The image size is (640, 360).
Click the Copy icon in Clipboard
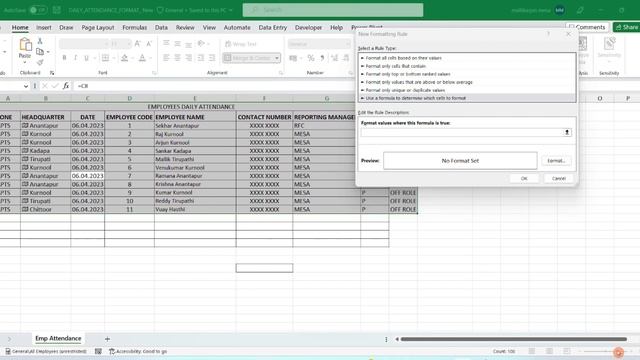(x=40, y=52)
